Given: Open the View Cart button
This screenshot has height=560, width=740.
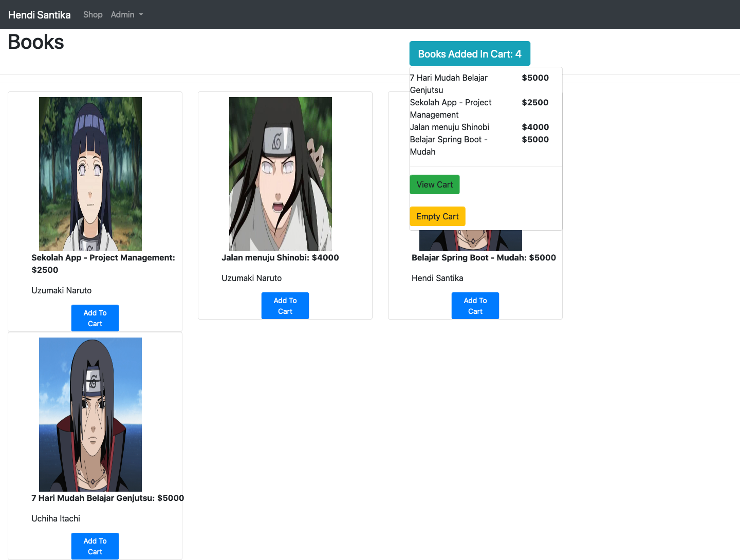Looking at the screenshot, I should pos(435,184).
